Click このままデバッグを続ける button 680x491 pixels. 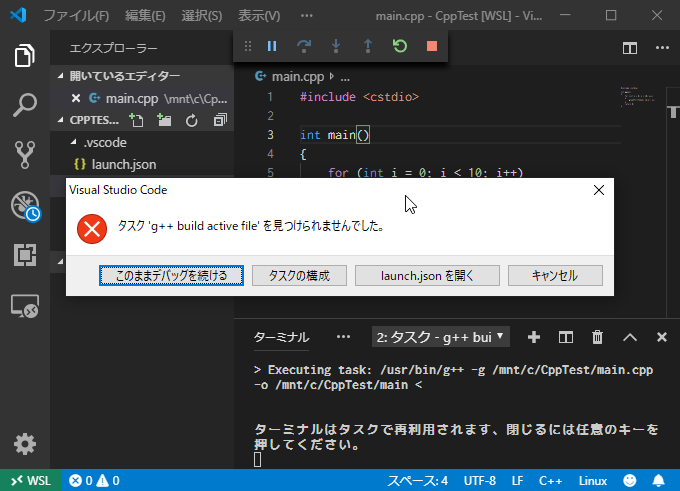[x=171, y=275]
